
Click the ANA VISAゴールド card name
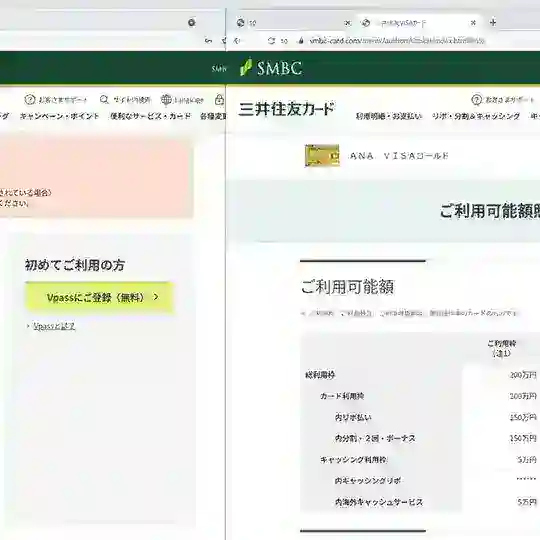(x=399, y=156)
